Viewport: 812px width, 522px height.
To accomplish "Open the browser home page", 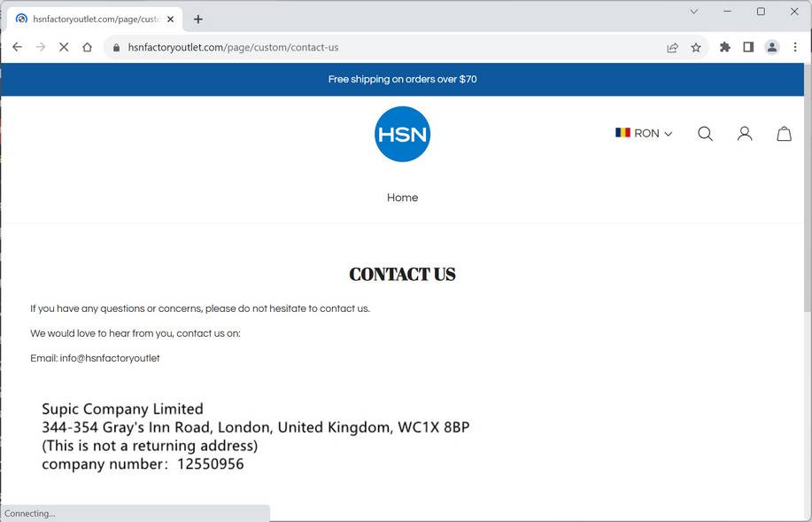I will point(87,47).
